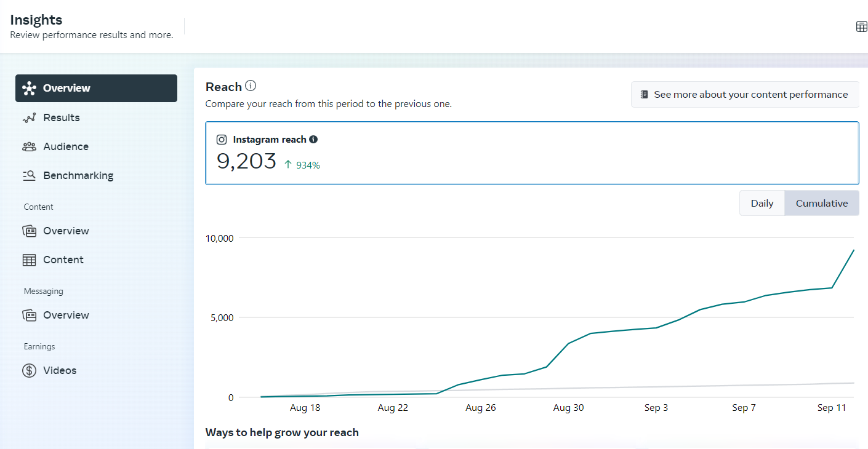Click the Aug 26 axis label
The image size is (868, 449).
481,408
